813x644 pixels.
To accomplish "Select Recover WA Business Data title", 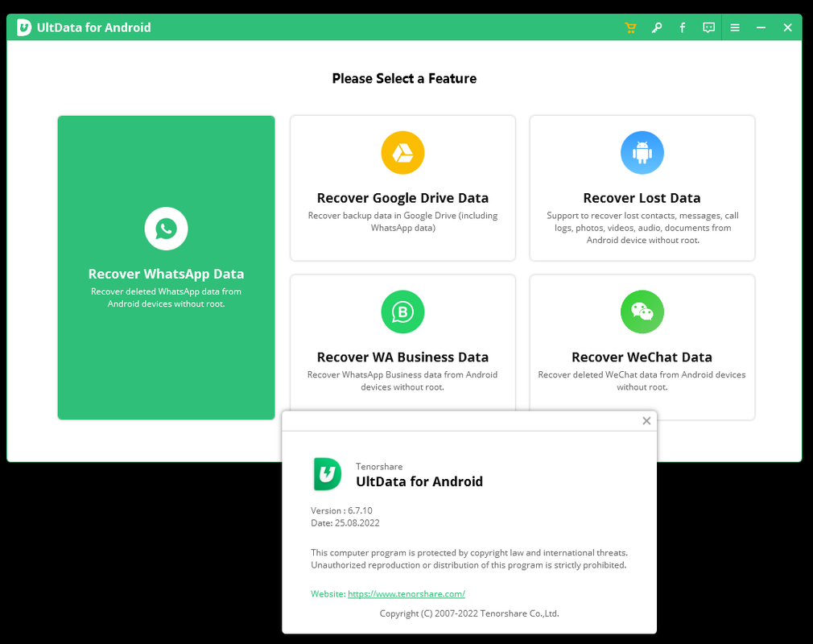I will (402, 357).
